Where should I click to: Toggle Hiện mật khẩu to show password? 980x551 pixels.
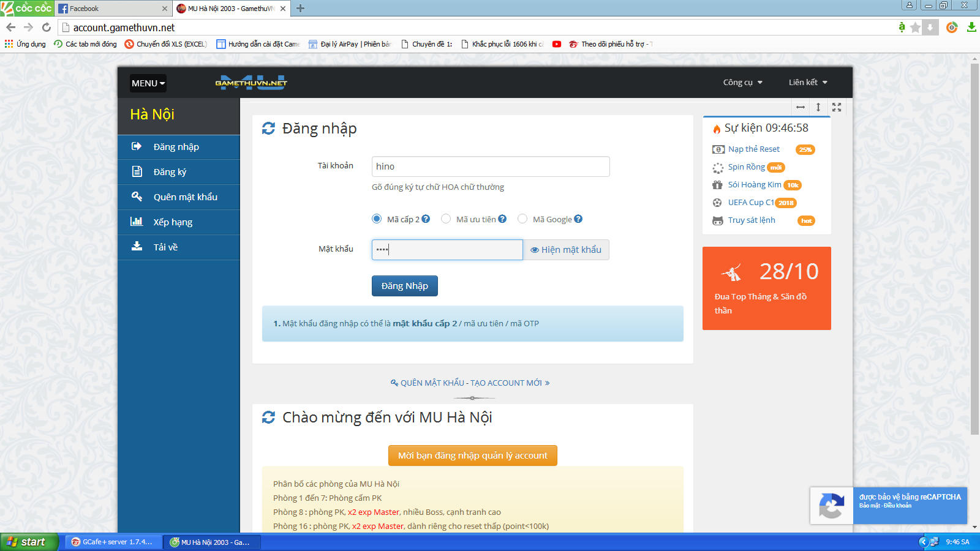566,250
